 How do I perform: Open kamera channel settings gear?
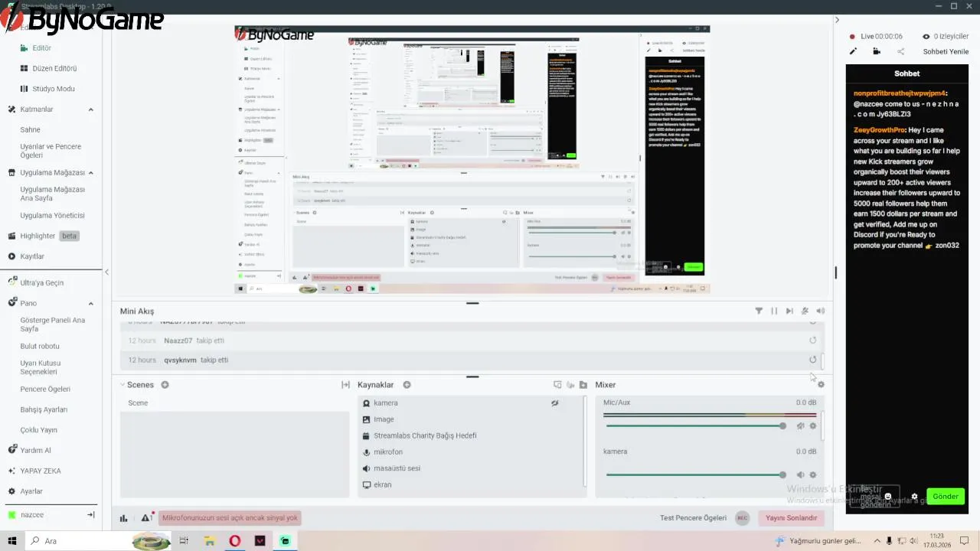tap(813, 475)
